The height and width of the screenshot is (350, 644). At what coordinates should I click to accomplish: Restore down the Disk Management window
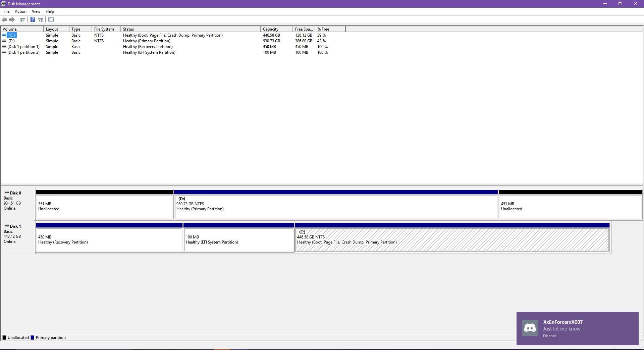coord(620,4)
